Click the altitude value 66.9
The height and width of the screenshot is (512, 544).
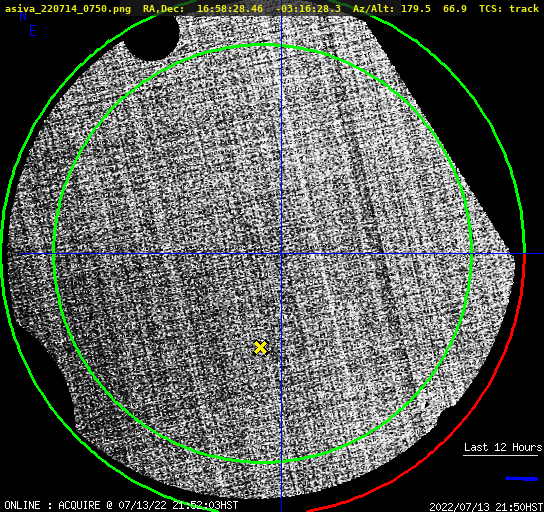[x=455, y=9]
